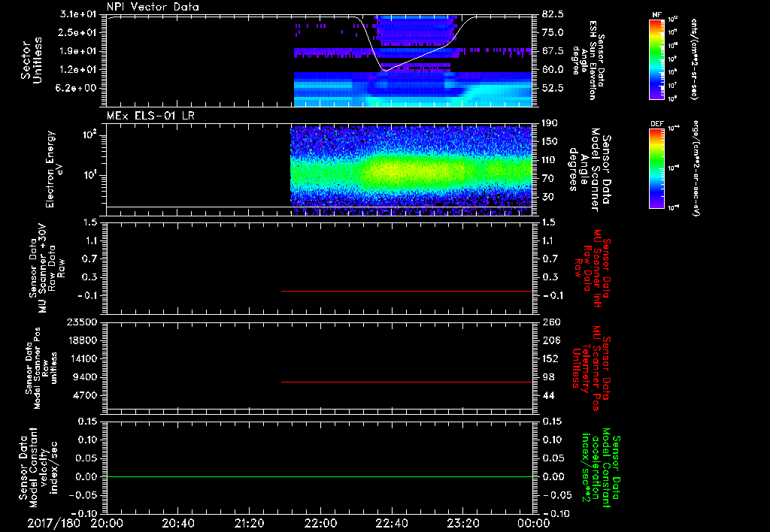The width and height of the screenshot is (770, 532).
Task: Click the "23500" scanner position tick value
Action: pos(82,322)
